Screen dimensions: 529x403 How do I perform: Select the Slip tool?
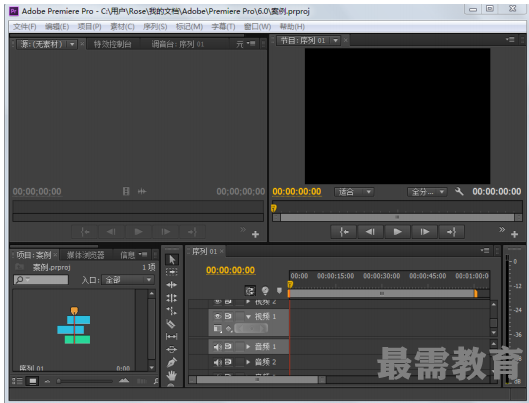(x=172, y=336)
